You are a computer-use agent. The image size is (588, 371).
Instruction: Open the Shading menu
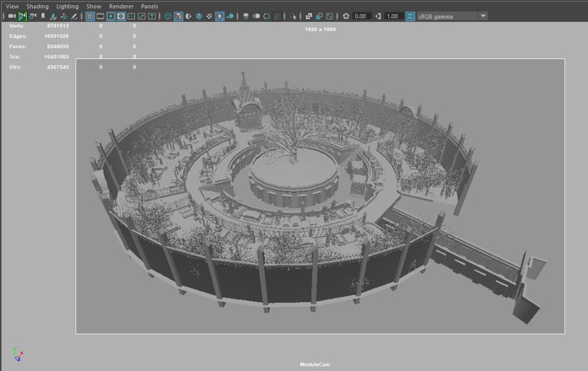(37, 6)
